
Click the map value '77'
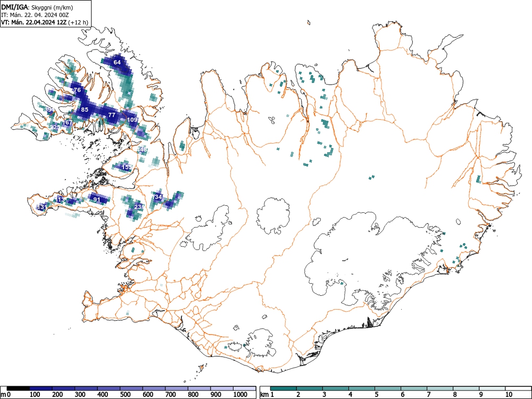tap(112, 115)
